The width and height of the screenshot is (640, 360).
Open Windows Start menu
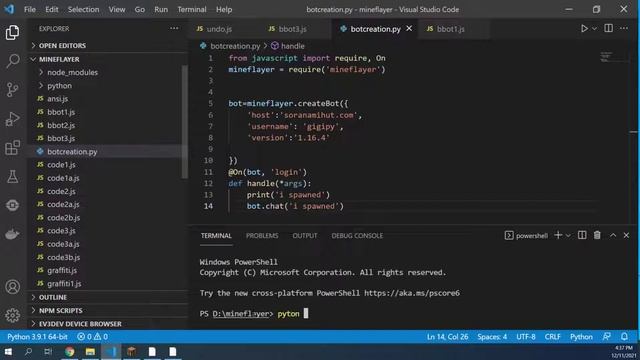(8, 351)
